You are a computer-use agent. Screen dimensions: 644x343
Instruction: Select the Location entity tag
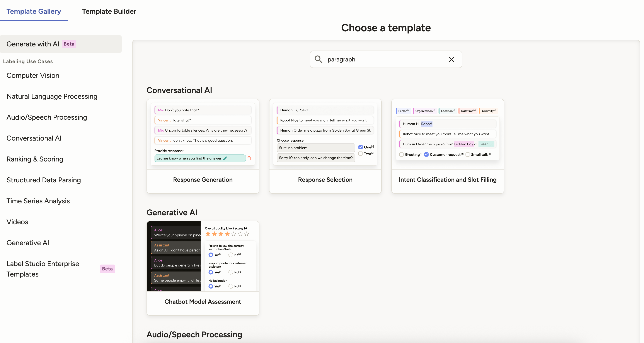click(x=447, y=111)
